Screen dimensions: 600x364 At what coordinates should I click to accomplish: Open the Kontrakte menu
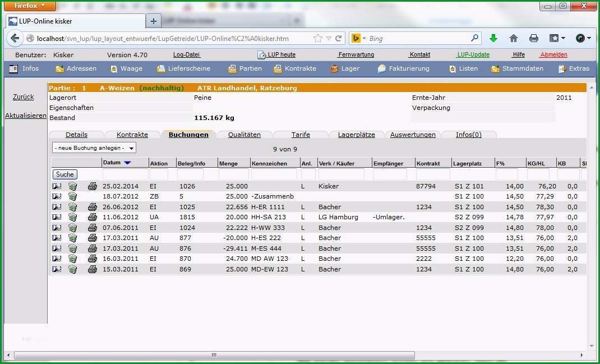point(295,68)
